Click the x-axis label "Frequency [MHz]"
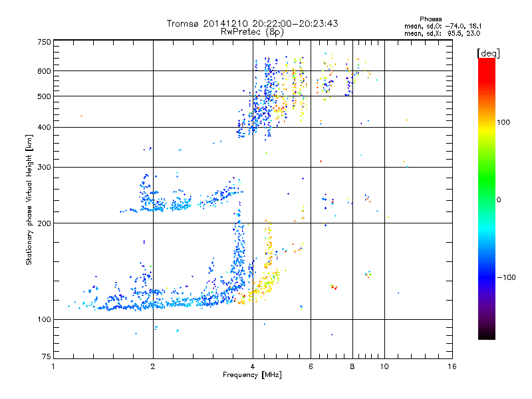532x399 pixels. 252,375
